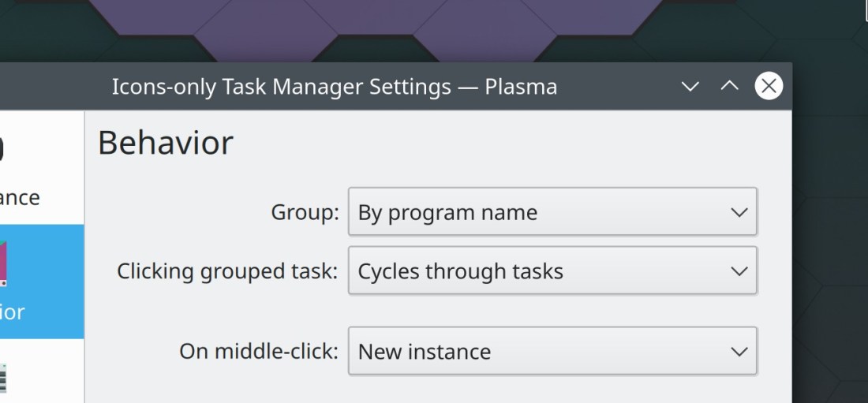Click the dropdown arrow on Group combo box
Screen dimensions: 868x403
[739, 212]
